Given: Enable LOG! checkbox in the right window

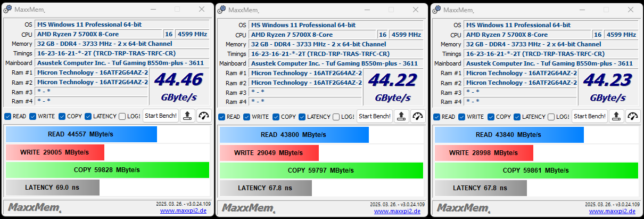Looking at the screenshot, I should coord(551,117).
